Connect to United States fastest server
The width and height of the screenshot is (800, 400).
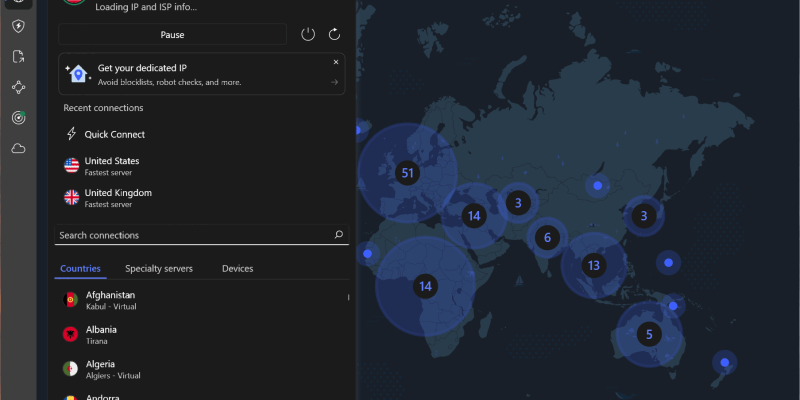coord(111,166)
